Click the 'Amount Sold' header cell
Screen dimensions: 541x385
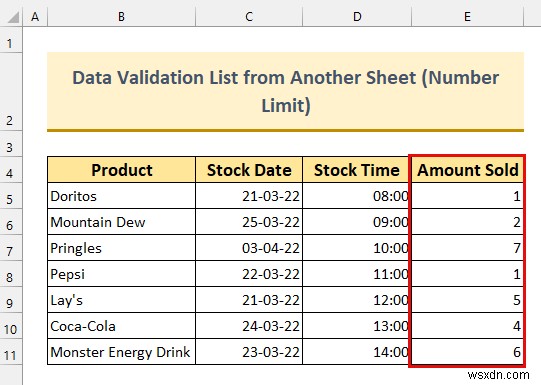(x=468, y=170)
